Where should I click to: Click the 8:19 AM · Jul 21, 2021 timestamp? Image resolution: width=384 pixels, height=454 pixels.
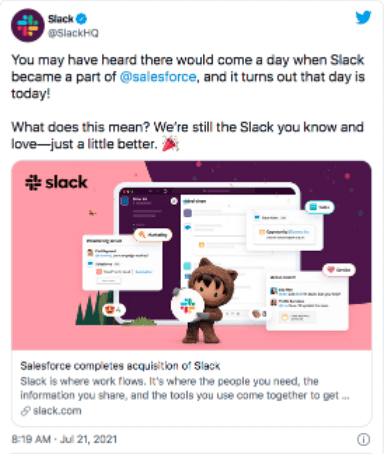tap(64, 439)
